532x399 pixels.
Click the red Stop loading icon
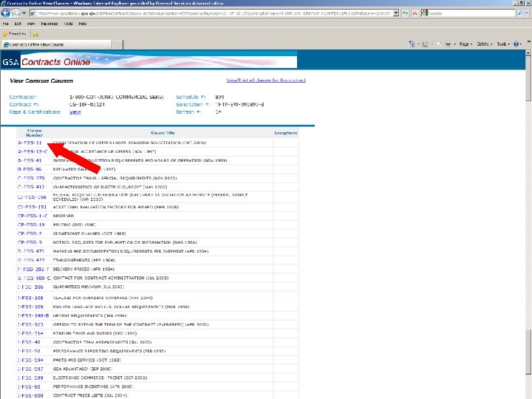[x=415, y=13]
